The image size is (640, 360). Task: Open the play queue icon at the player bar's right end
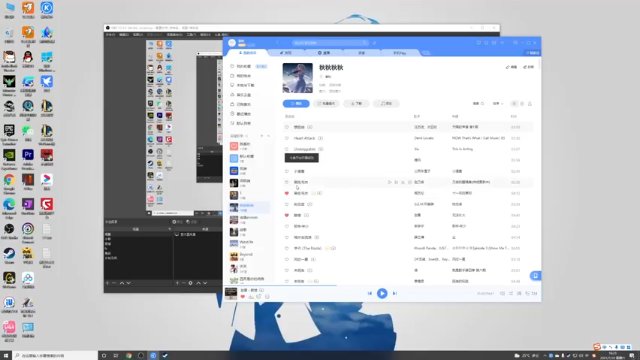coord(531,293)
